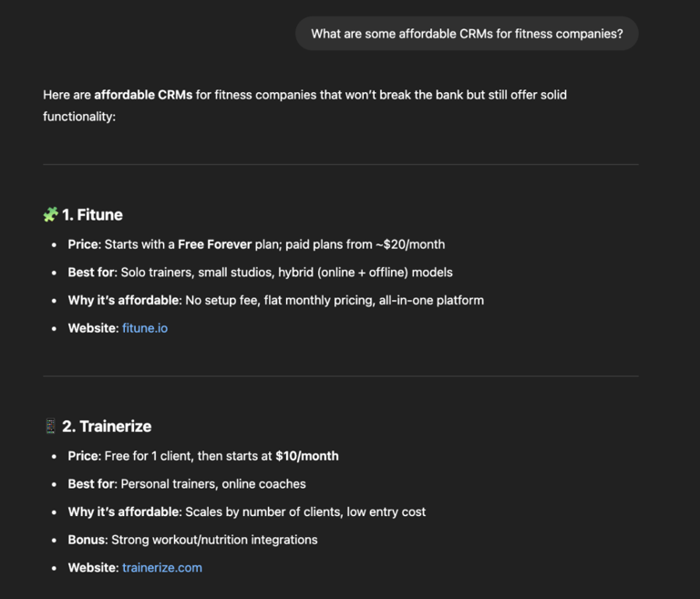Click the green puzzle piece emoji icon
The width and height of the screenshot is (700, 599).
(50, 214)
